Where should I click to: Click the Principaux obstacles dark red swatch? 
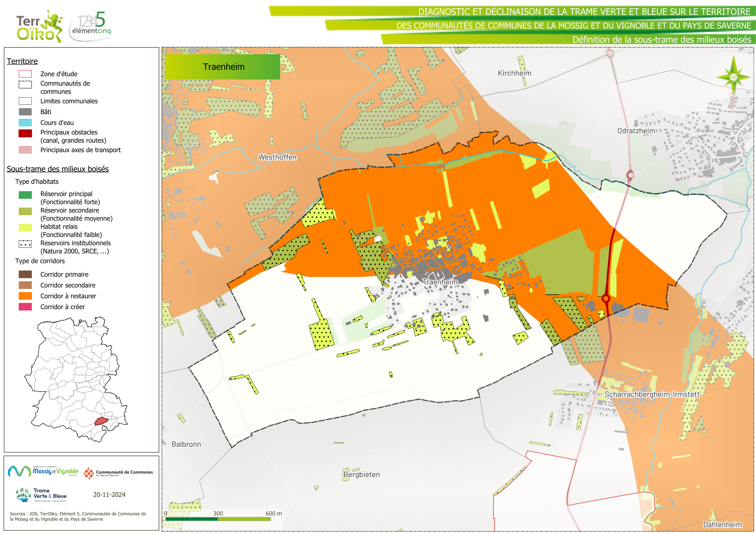[25, 133]
